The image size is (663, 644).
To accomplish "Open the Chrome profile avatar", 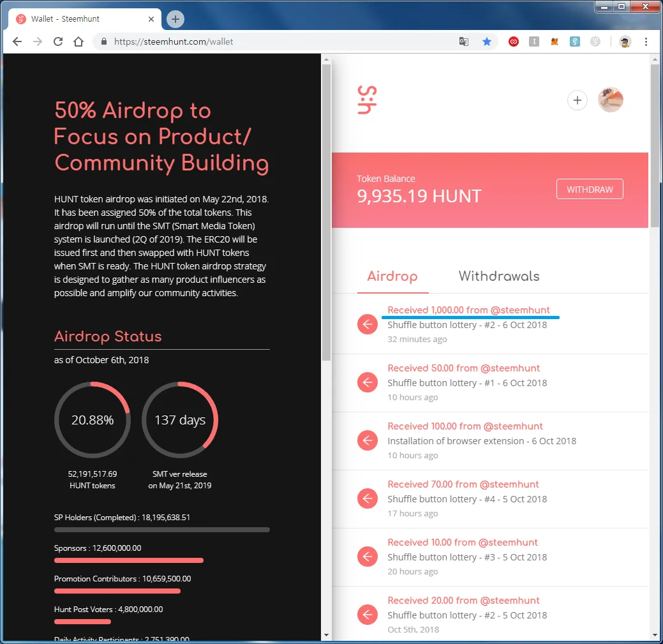I will [625, 41].
